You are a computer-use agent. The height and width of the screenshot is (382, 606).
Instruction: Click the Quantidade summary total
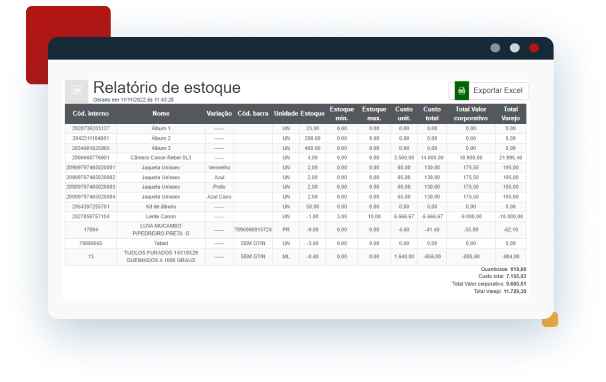click(x=503, y=269)
